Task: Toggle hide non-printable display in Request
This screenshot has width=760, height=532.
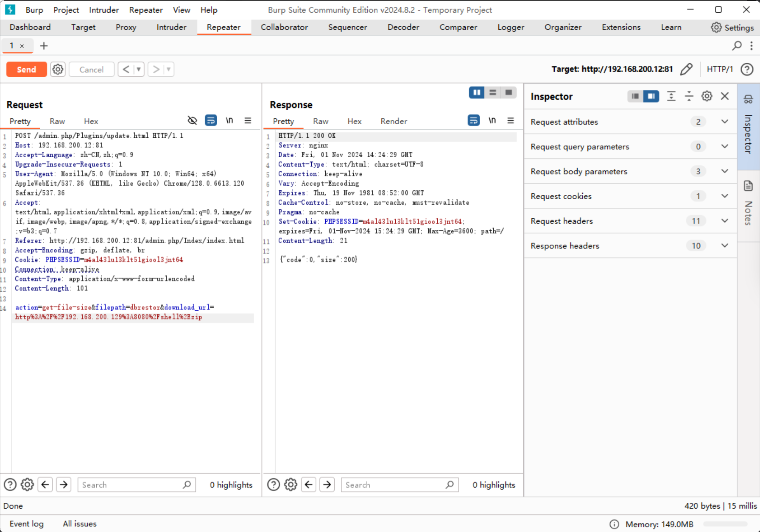Action: click(x=192, y=120)
